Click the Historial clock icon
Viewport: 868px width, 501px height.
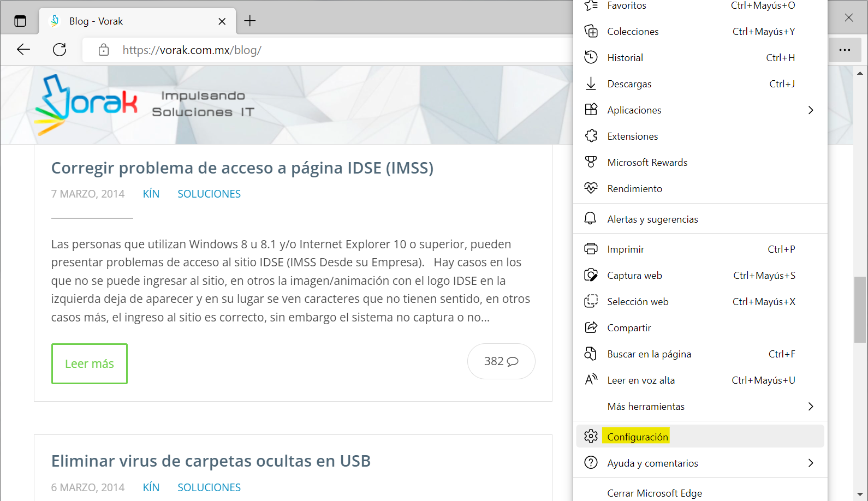click(x=591, y=57)
